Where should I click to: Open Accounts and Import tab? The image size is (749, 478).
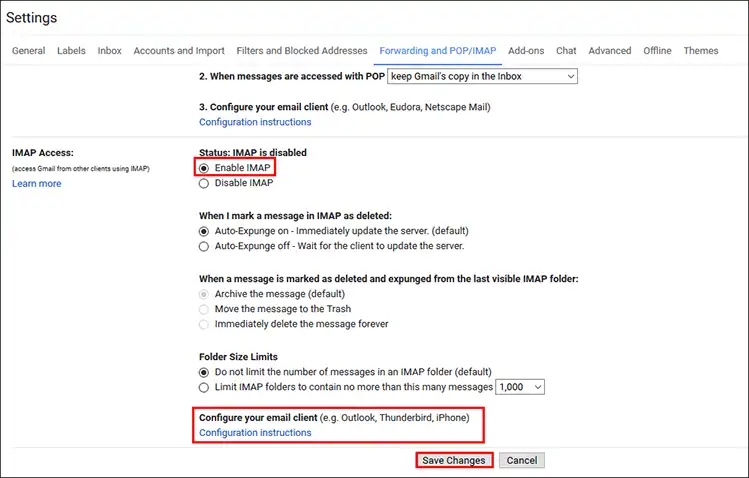coord(179,51)
